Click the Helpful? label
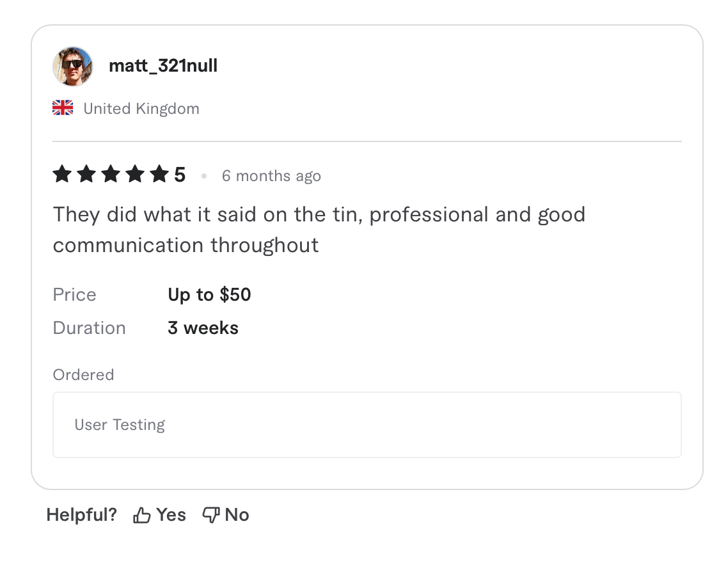This screenshot has width=728, height=572. 81,514
